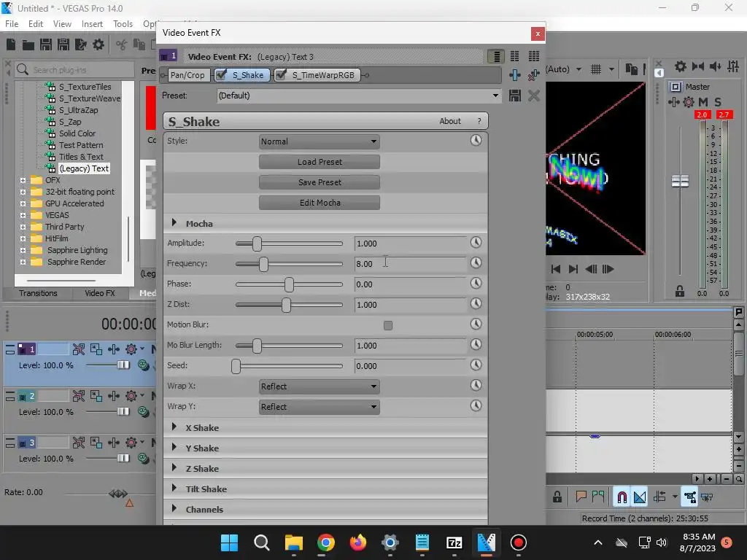Click the Lock Envelopes padlock icon
Screen dimensions: 747x560
click(557, 497)
